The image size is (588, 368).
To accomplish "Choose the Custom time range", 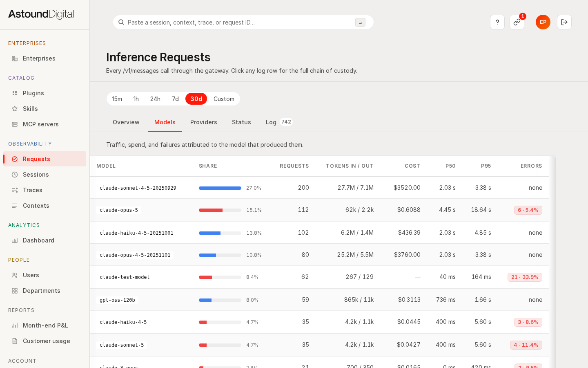I will (x=224, y=99).
